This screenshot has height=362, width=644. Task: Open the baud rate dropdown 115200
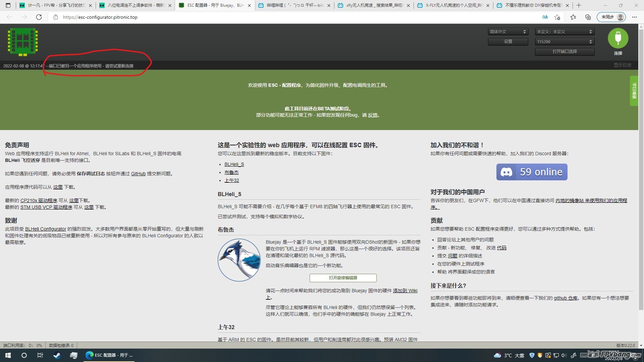point(565,42)
